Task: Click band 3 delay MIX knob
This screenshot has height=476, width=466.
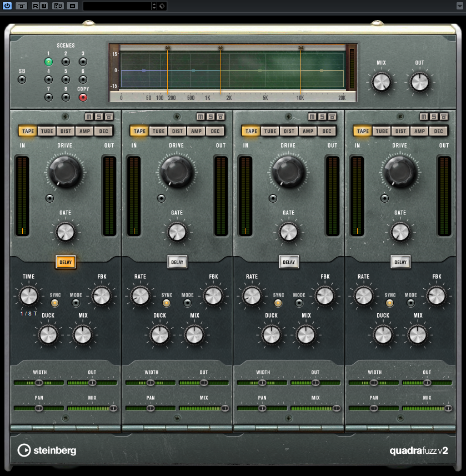Action: pos(306,335)
